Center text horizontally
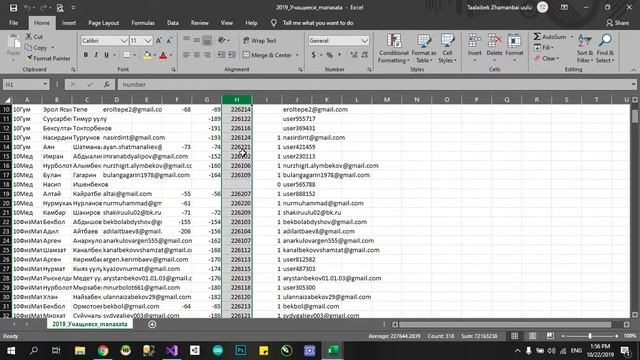Screen dimensions: 640x360 tap(196, 55)
